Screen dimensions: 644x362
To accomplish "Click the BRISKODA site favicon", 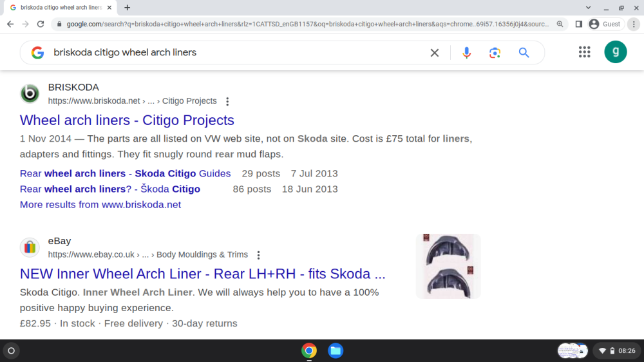I will click(30, 93).
